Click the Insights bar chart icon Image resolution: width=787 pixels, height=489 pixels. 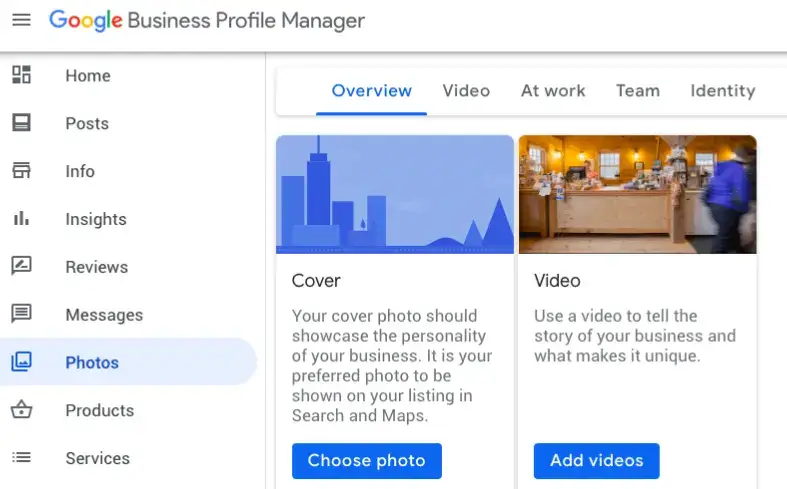[21, 219]
